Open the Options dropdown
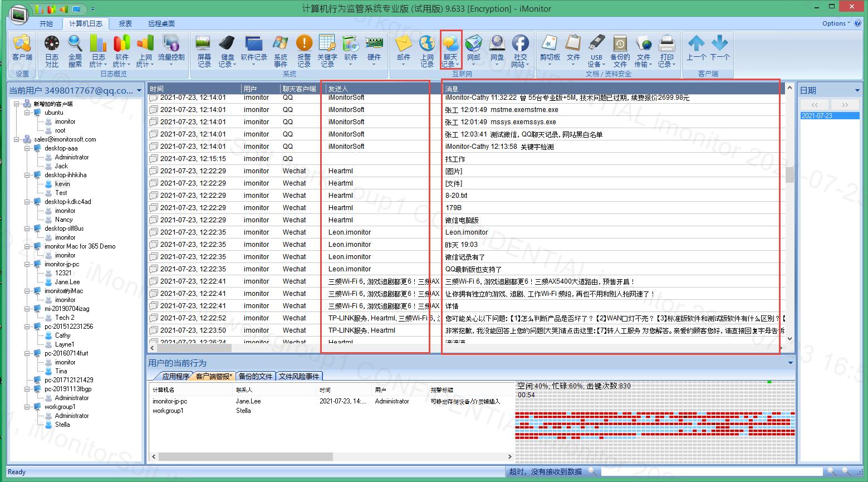 point(836,23)
